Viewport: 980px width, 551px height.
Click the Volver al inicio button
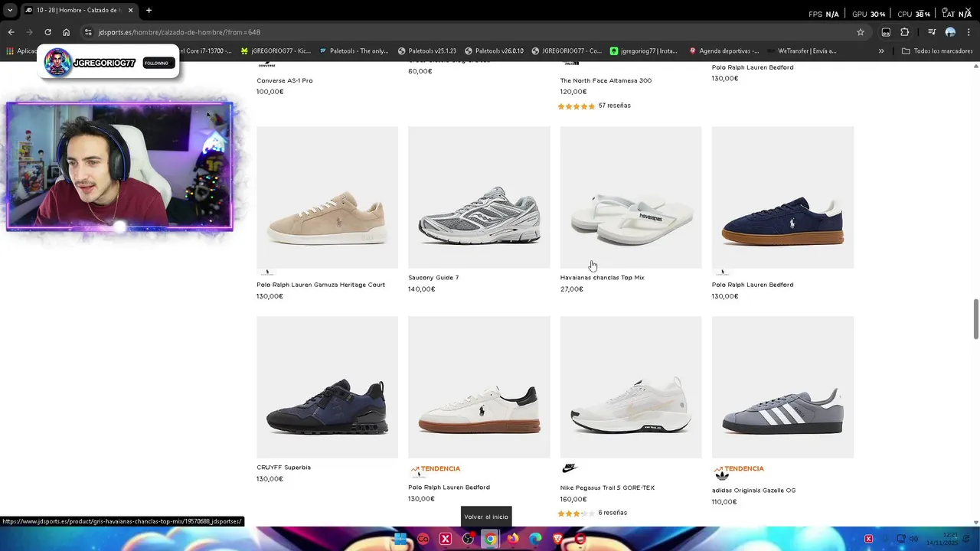click(485, 517)
